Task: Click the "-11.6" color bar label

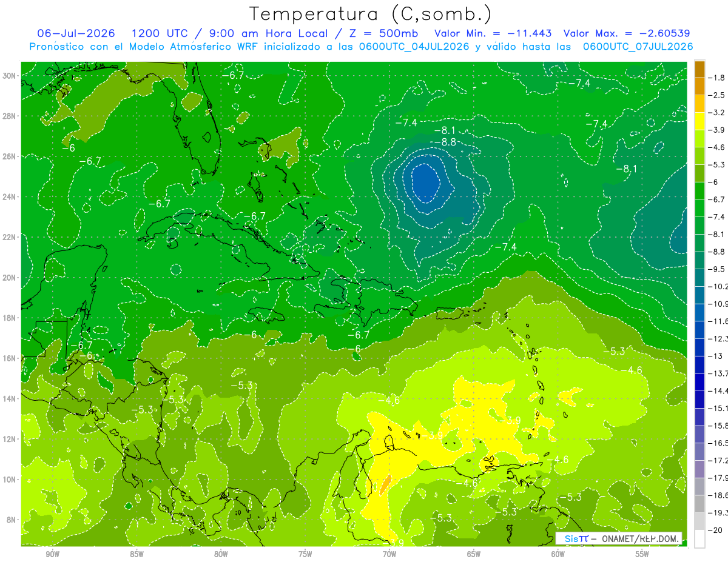Action: (x=718, y=321)
